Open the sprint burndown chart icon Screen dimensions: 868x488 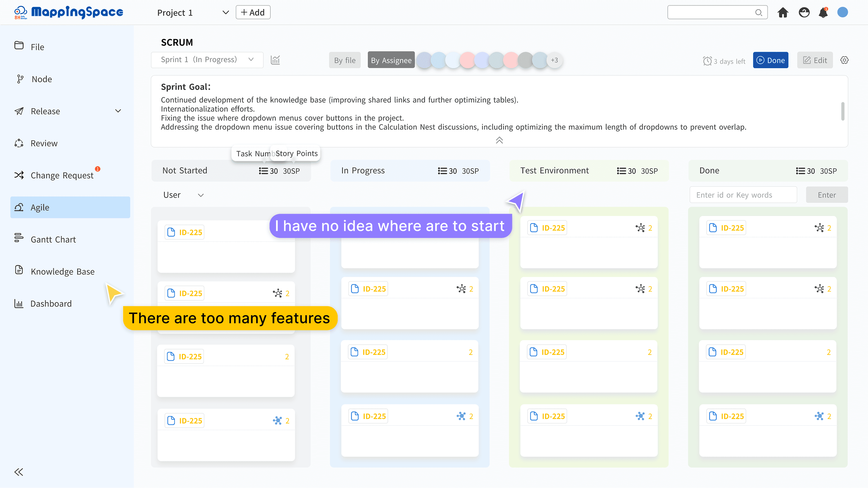click(x=275, y=60)
